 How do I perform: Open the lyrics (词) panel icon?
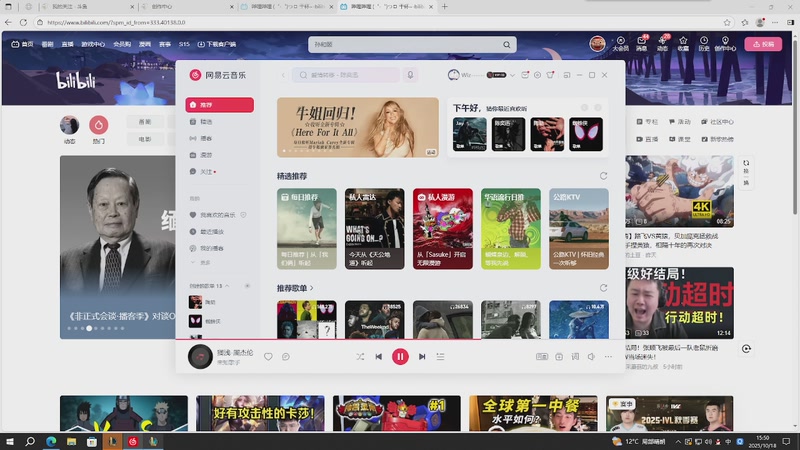click(575, 357)
